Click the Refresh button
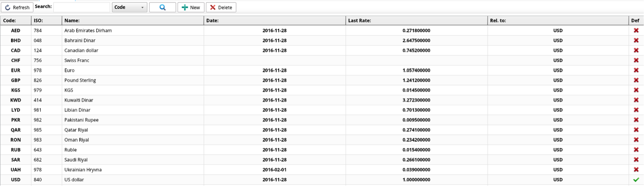644x186 pixels. (17, 8)
